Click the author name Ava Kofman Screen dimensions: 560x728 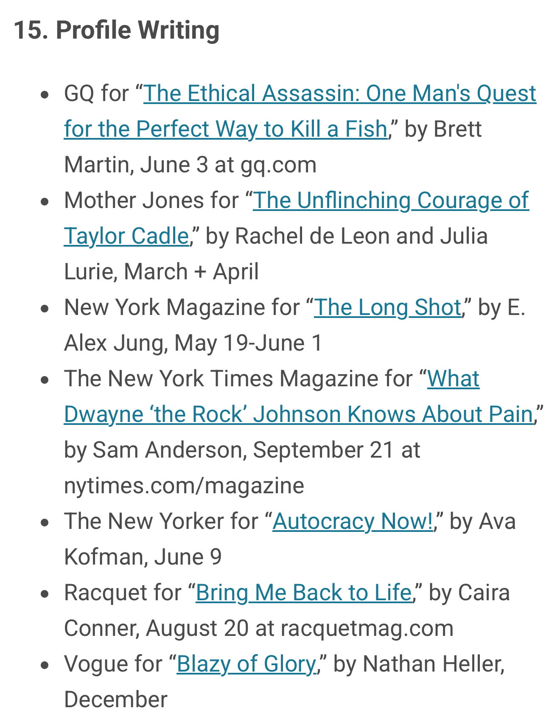[497, 521]
